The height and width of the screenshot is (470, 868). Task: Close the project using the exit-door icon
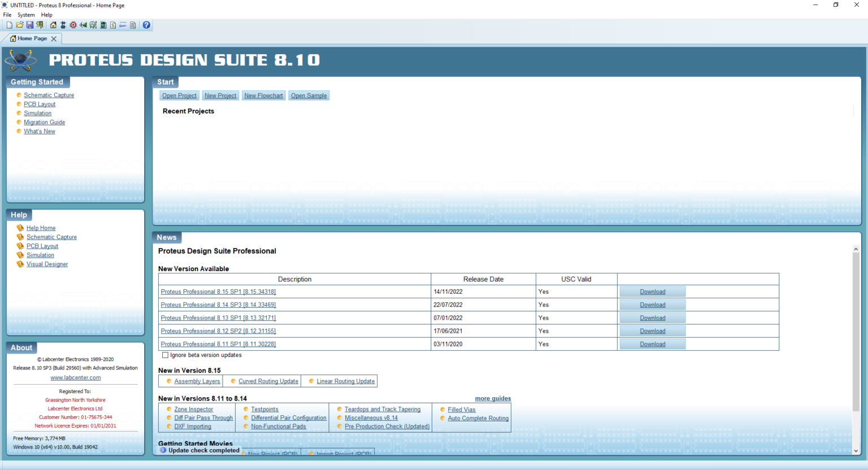click(x=40, y=25)
